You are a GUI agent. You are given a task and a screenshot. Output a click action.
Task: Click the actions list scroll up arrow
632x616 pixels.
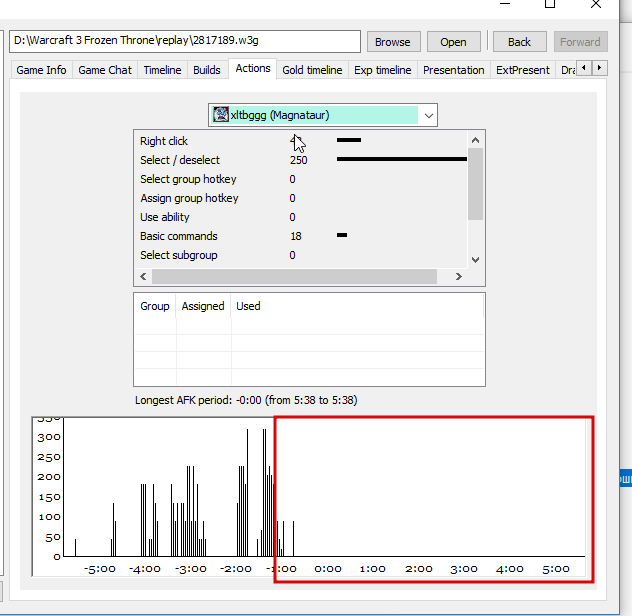[x=476, y=140]
